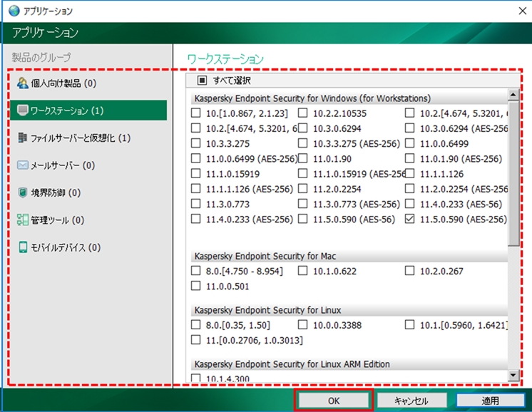Viewport: 532px width, 412px height.
Task: Click the 個人向け製品 people icon
Action: pos(22,83)
